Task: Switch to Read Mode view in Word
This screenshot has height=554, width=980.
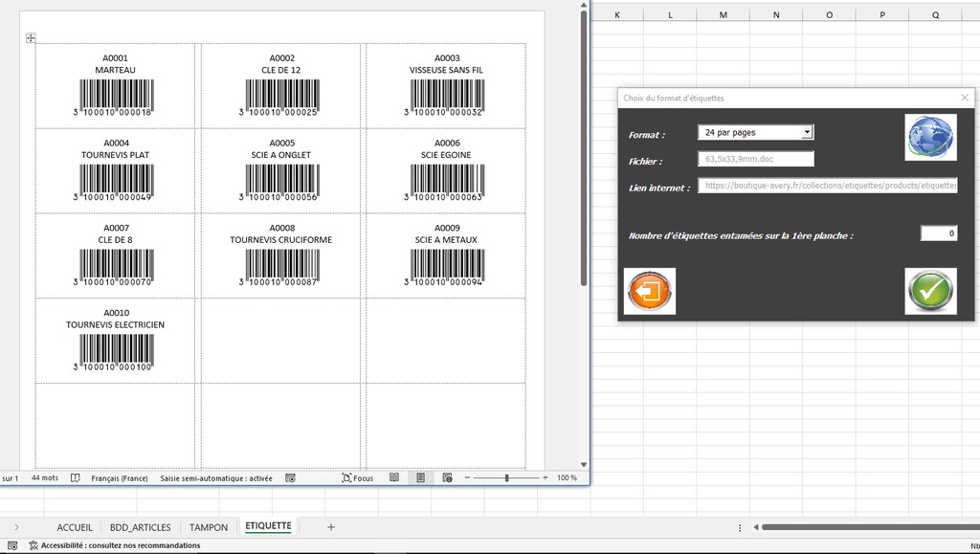Action: [x=393, y=477]
